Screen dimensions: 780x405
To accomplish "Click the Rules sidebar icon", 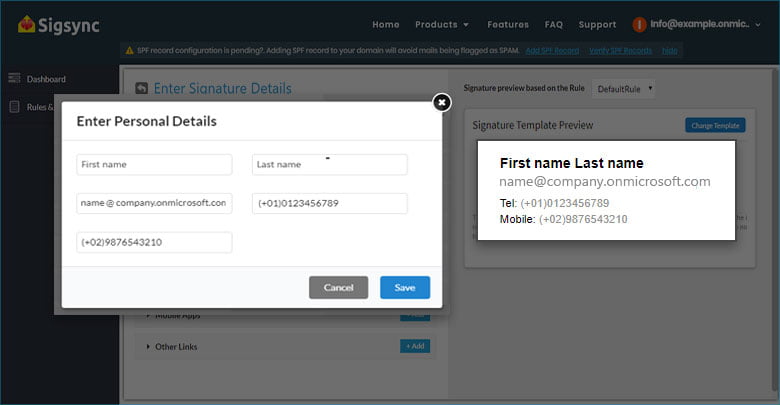I will pos(14,107).
